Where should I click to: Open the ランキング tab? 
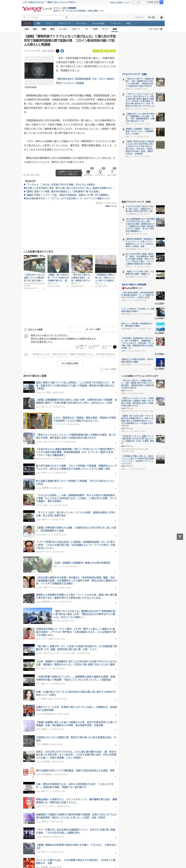click(115, 24)
